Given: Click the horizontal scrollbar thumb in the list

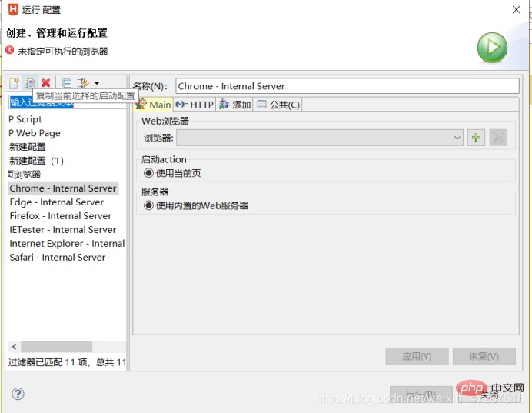Looking at the screenshot, I should click(x=56, y=347).
